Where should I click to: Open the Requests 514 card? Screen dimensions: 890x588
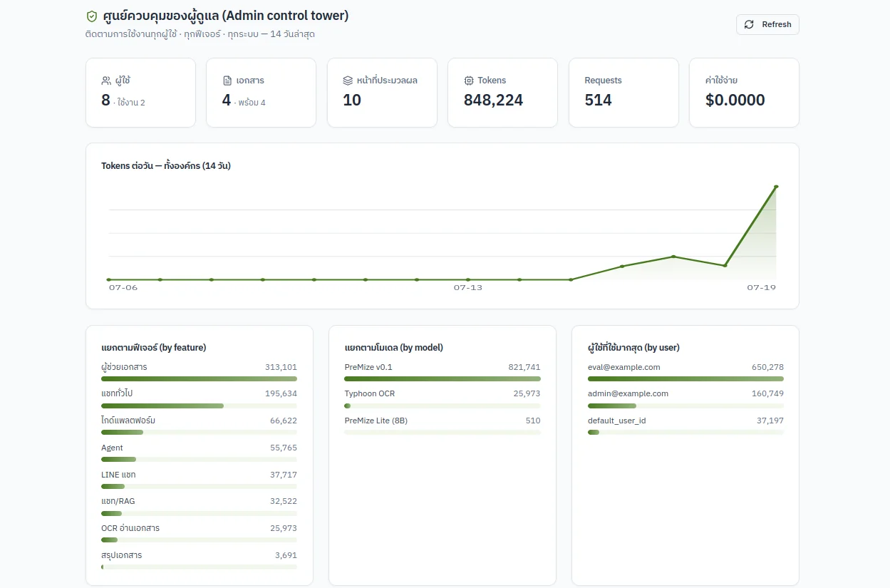tap(623, 93)
